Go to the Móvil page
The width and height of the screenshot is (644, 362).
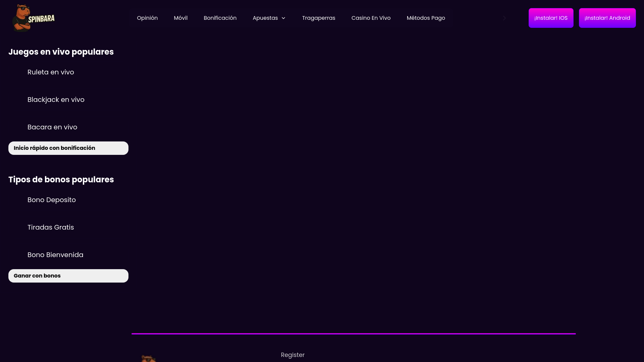coord(180,18)
